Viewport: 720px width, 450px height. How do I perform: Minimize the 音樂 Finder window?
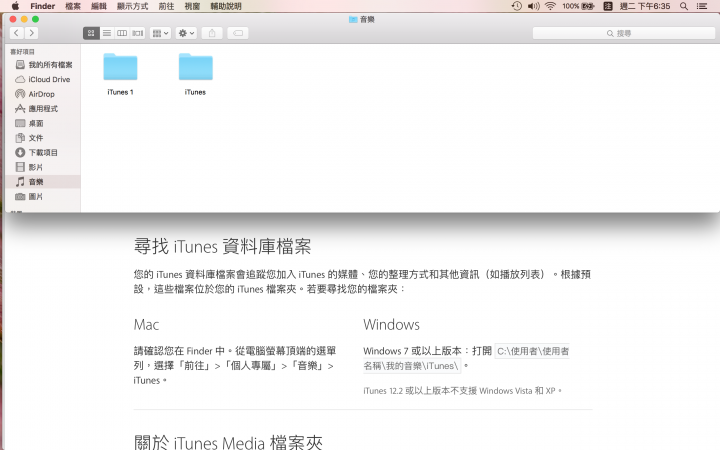(x=24, y=19)
